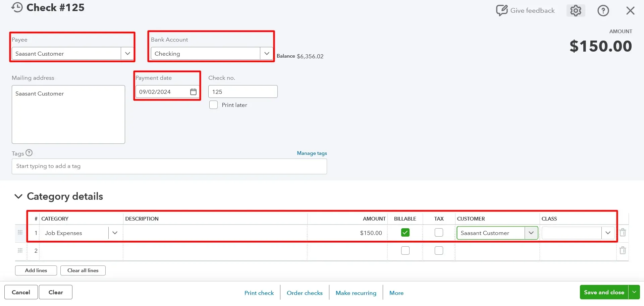Viewport: 644px width, 306px height.
Task: Click the Balance $6,356.02 text
Action: click(300, 56)
